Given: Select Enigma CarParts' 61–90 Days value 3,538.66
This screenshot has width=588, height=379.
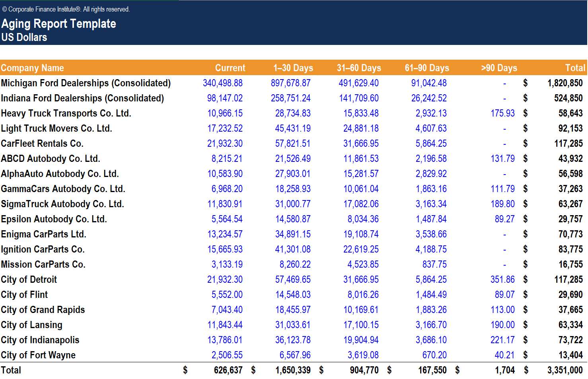Looking at the screenshot, I should click(431, 234).
